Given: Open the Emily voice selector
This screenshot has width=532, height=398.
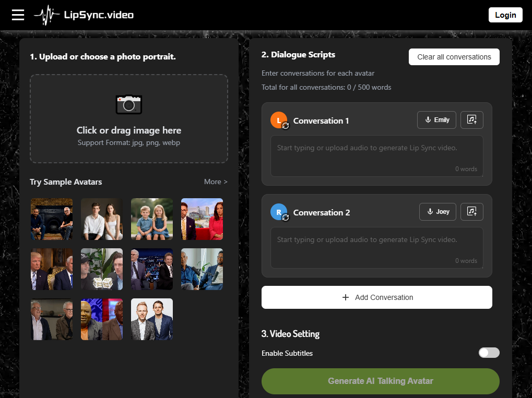Looking at the screenshot, I should 436,120.
